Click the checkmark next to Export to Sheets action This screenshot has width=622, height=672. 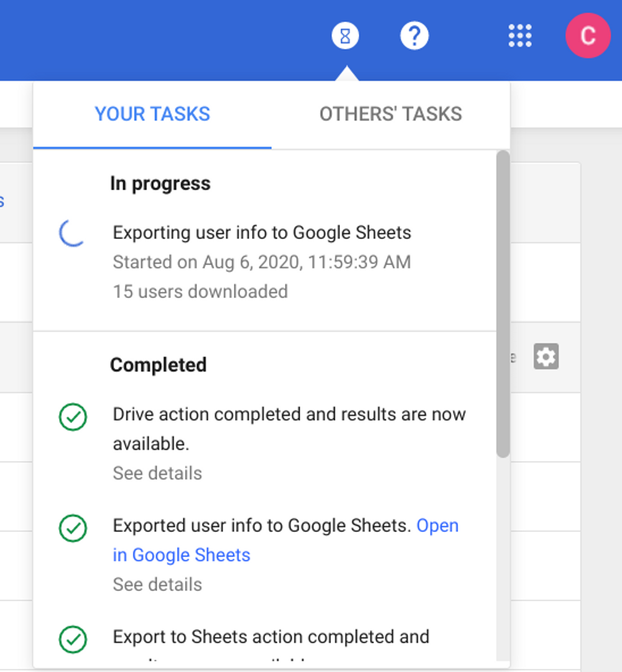click(73, 640)
